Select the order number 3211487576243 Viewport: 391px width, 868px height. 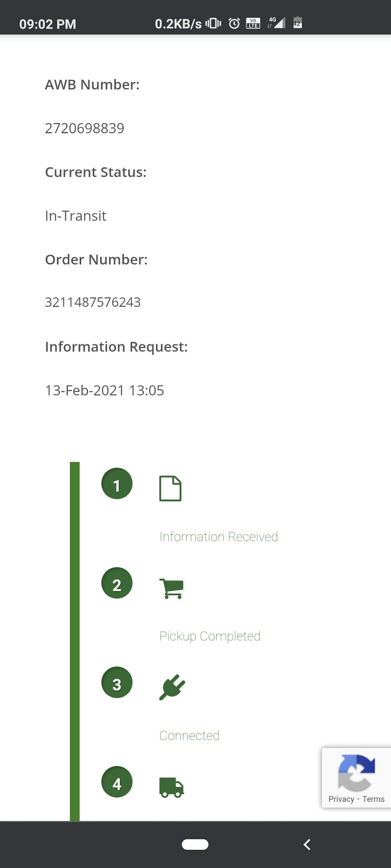pos(93,302)
